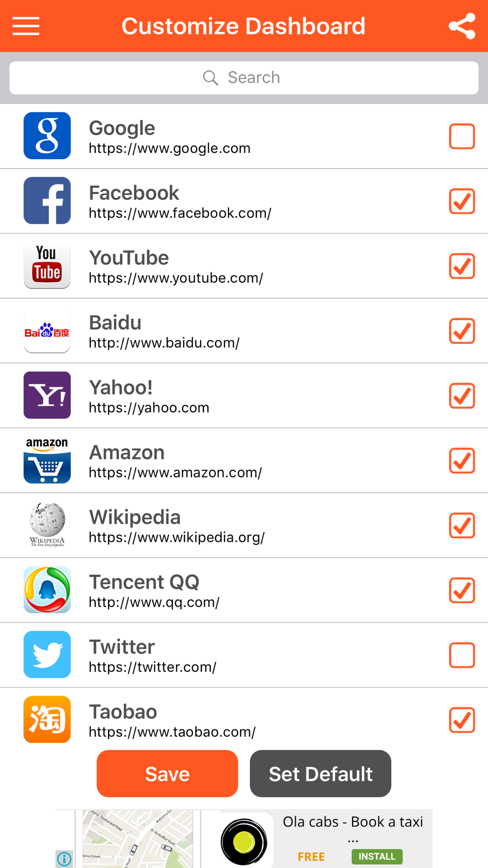Click the Search input field
Screen dimensions: 488x868
click(244, 78)
